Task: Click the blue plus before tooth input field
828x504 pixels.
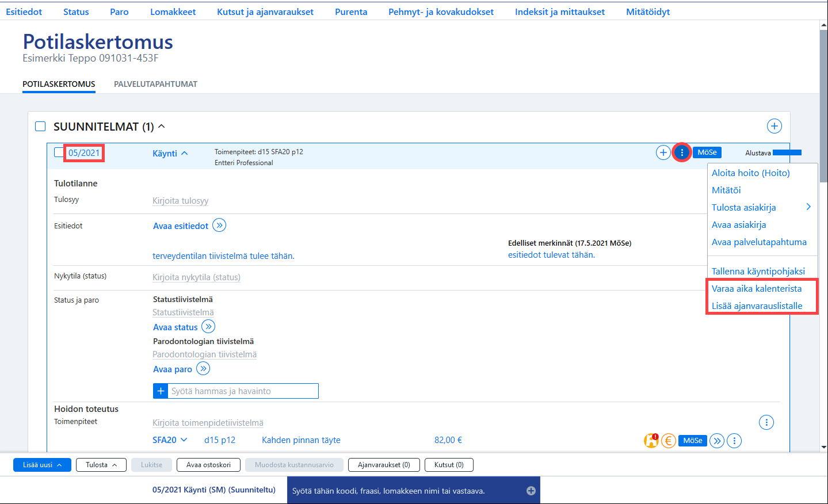Action: click(x=161, y=391)
